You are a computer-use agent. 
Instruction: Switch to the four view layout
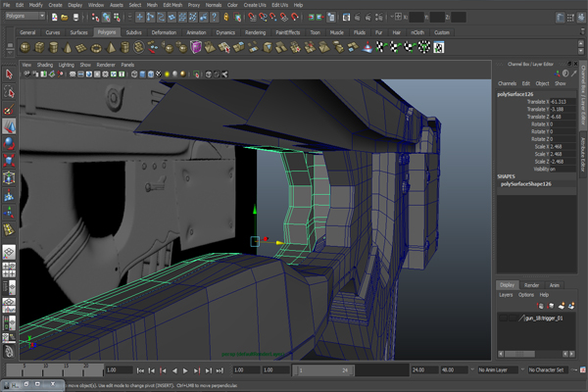coord(9,269)
